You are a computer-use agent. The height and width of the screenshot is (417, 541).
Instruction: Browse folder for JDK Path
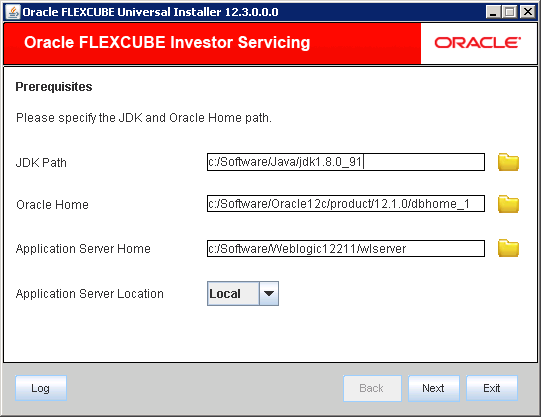508,162
